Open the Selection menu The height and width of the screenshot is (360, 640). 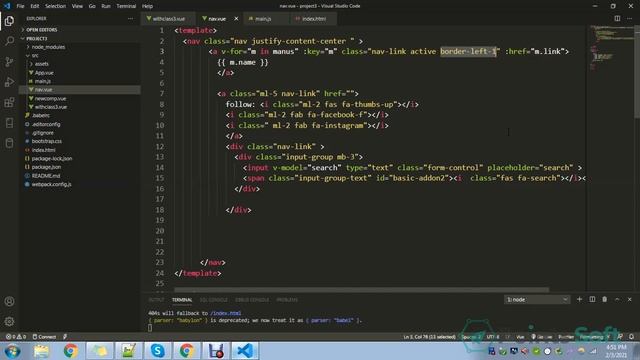click(x=56, y=6)
